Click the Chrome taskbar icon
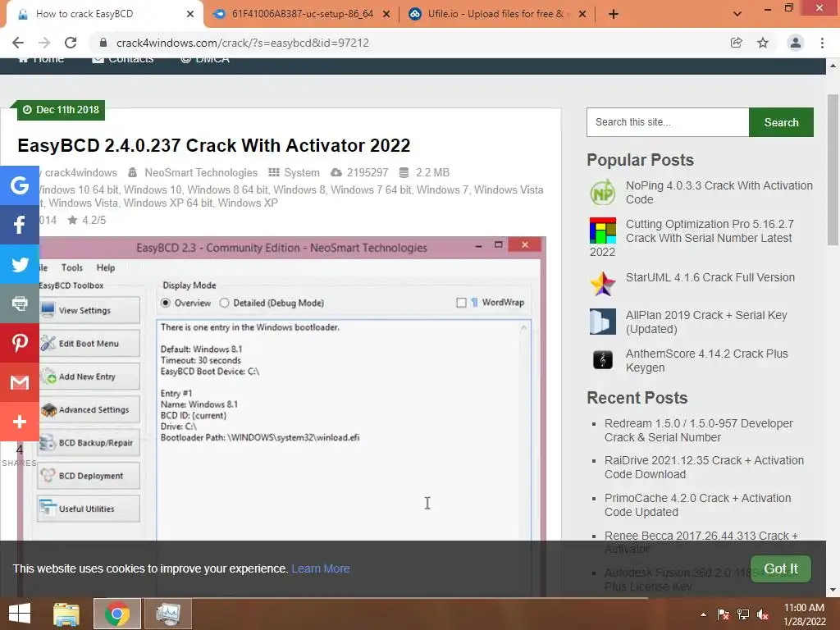This screenshot has height=630, width=840. pyautogui.click(x=116, y=614)
